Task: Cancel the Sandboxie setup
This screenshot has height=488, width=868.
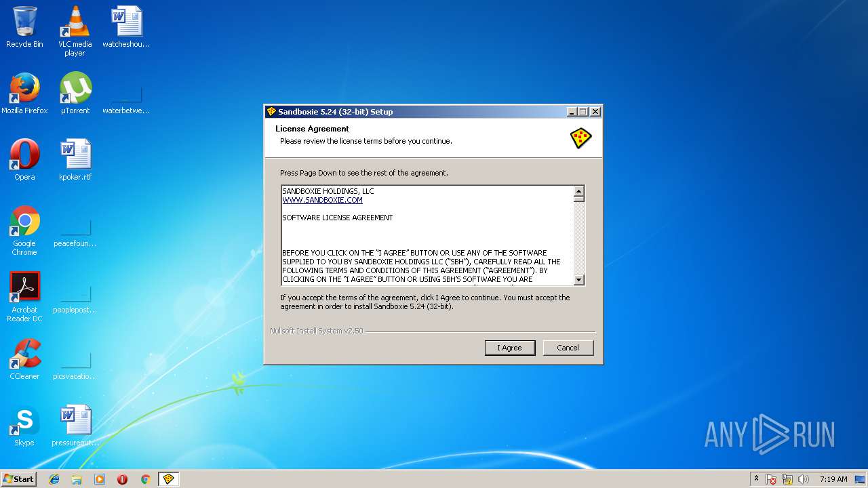Action: [x=568, y=348]
